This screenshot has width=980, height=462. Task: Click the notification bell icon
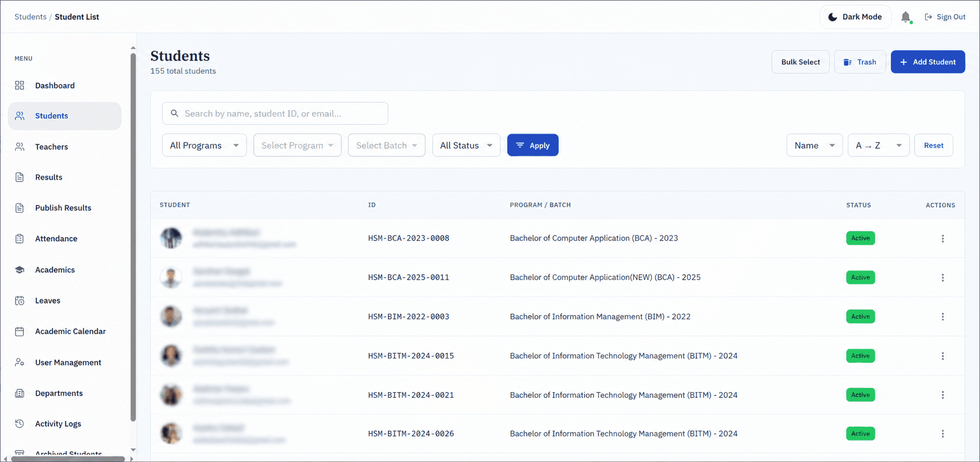(905, 17)
